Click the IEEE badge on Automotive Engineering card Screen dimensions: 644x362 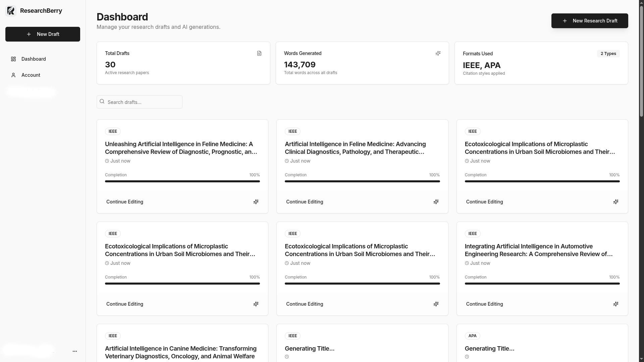pos(472,234)
